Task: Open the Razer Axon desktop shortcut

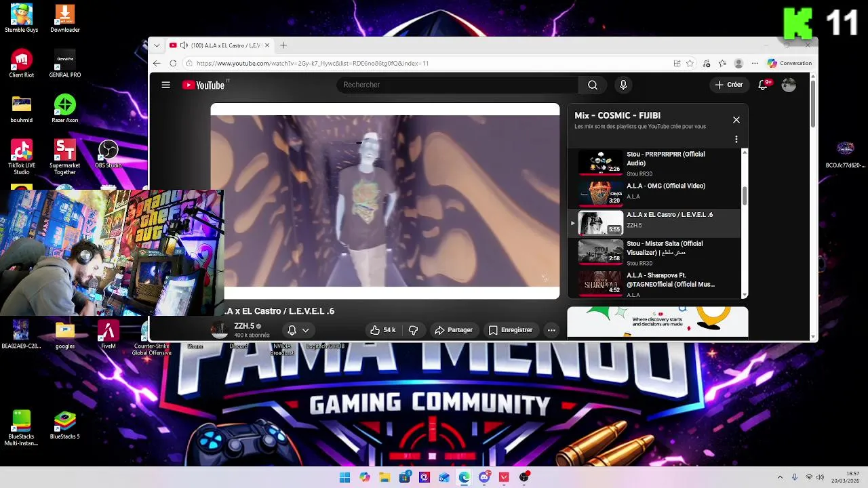Action: (x=65, y=108)
